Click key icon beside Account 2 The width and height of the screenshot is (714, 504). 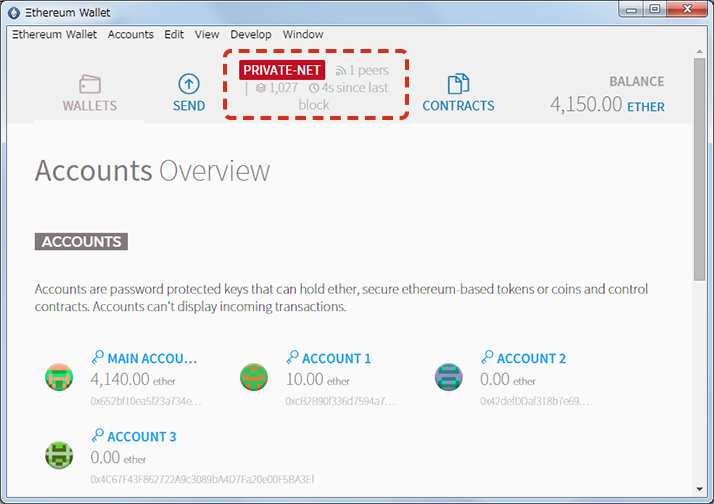point(487,357)
